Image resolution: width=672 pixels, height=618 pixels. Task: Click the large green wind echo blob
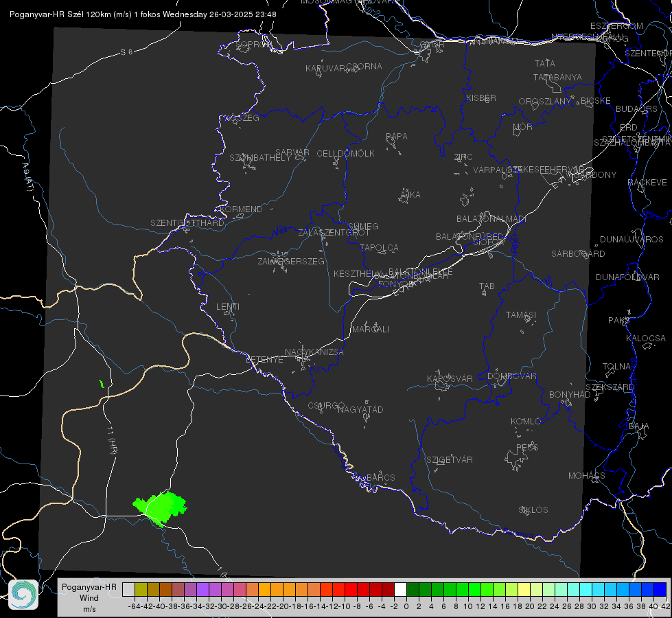[x=160, y=509]
